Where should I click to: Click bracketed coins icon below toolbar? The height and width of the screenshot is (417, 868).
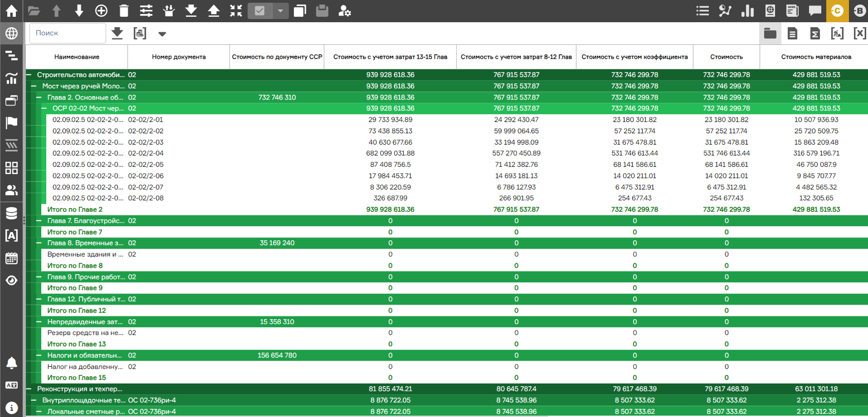coord(140,33)
